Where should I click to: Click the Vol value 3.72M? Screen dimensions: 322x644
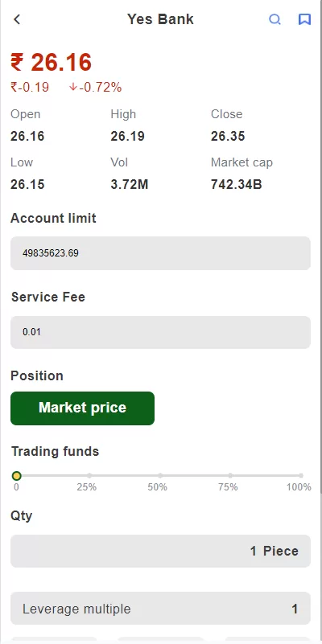coord(129,184)
